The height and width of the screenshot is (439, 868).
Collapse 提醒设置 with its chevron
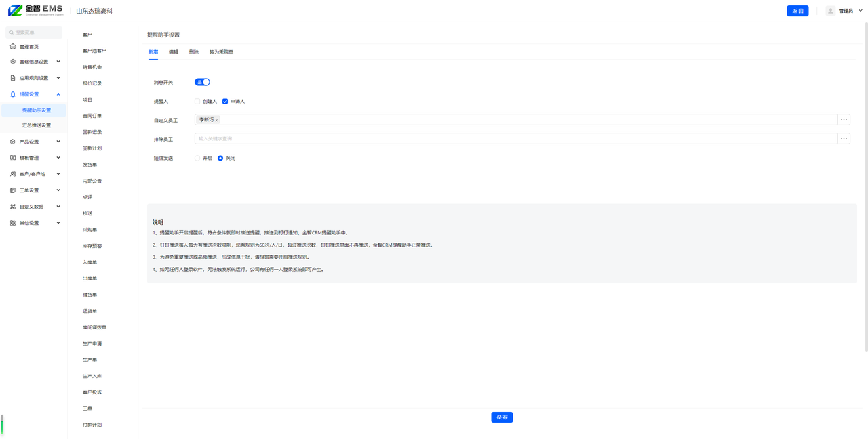58,94
